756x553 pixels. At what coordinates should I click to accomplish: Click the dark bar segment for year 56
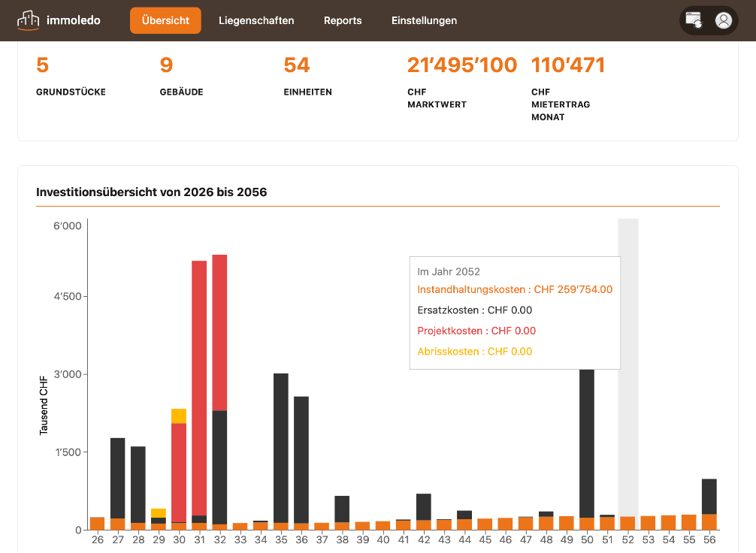tap(709, 497)
